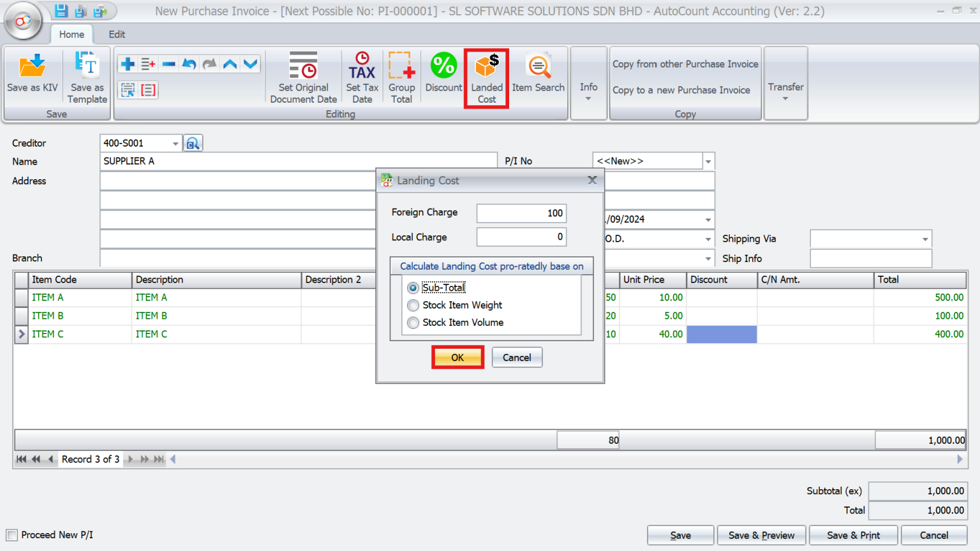Delete row using minus icon
This screenshot has height=551, width=980.
click(168, 64)
